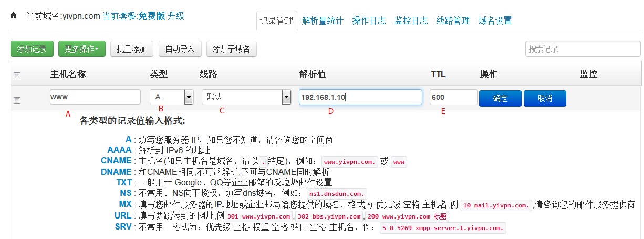Click the 添加子域名 button
The width and height of the screenshot is (644, 239).
[232, 49]
